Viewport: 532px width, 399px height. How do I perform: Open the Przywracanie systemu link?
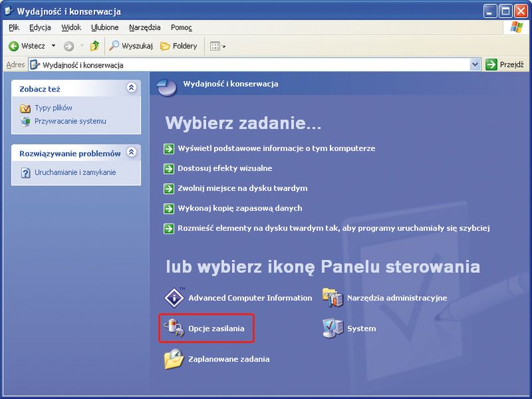coord(70,121)
